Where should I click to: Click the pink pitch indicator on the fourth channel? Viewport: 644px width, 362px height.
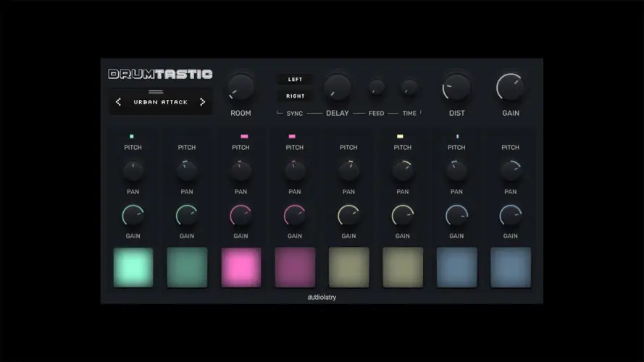(292, 136)
